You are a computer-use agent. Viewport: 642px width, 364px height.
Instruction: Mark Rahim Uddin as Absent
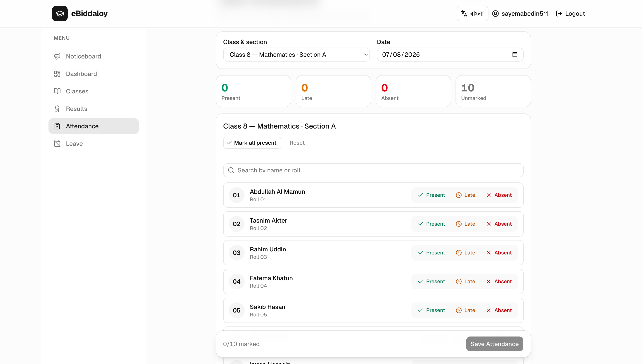pos(499,252)
